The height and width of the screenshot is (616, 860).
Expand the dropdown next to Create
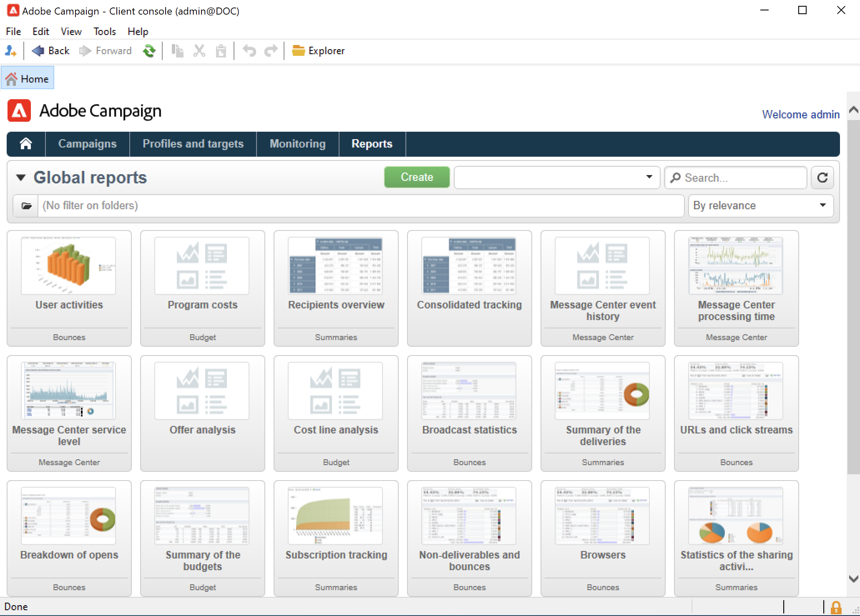point(649,177)
